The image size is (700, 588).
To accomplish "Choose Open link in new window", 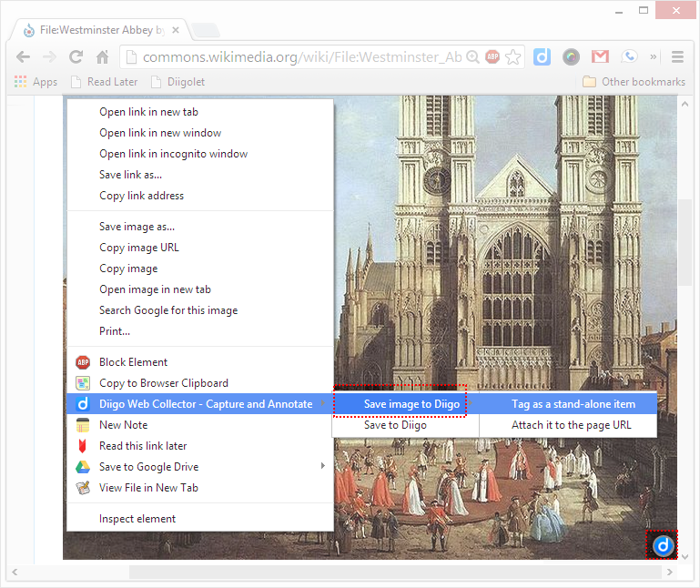I will (200, 133).
